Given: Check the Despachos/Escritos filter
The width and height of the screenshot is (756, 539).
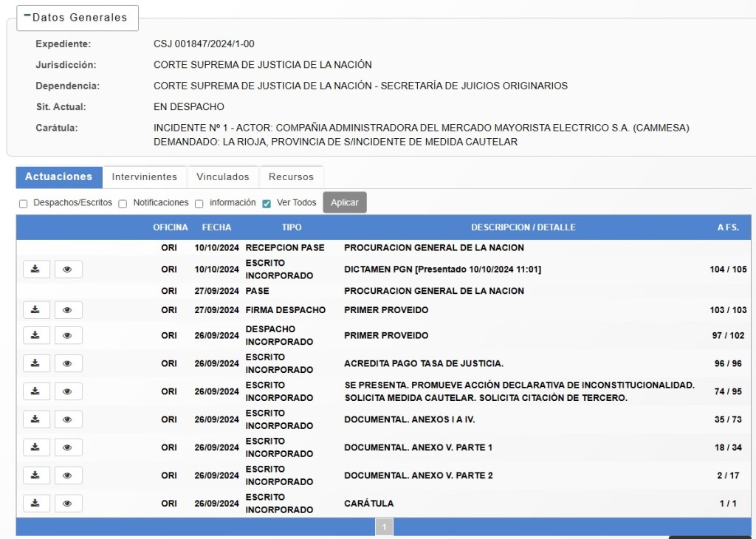Looking at the screenshot, I should coord(23,204).
